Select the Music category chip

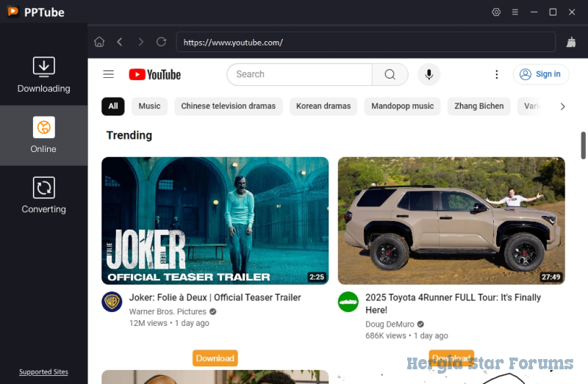tap(149, 106)
